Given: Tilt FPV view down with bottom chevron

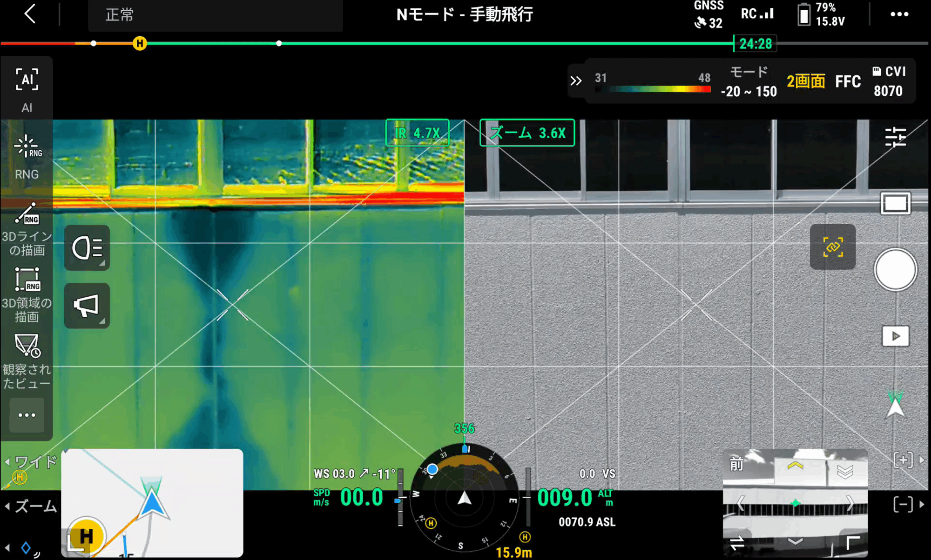Looking at the screenshot, I should [796, 541].
